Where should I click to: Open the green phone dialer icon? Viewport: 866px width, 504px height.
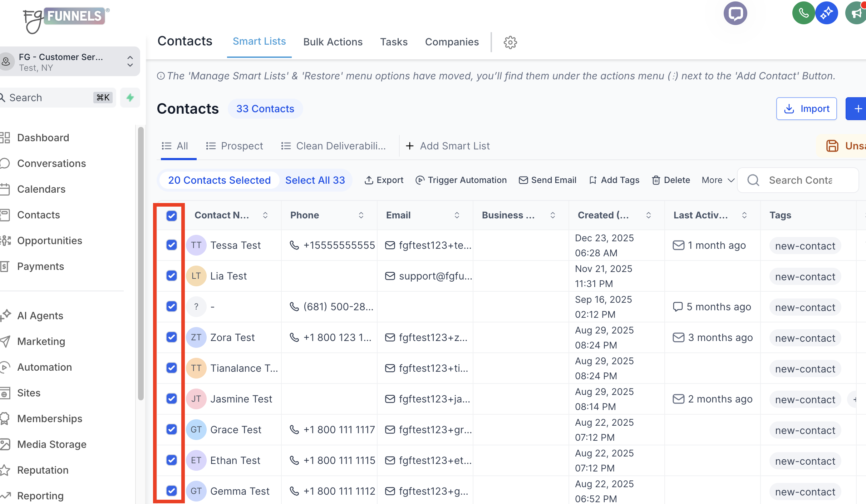click(803, 13)
